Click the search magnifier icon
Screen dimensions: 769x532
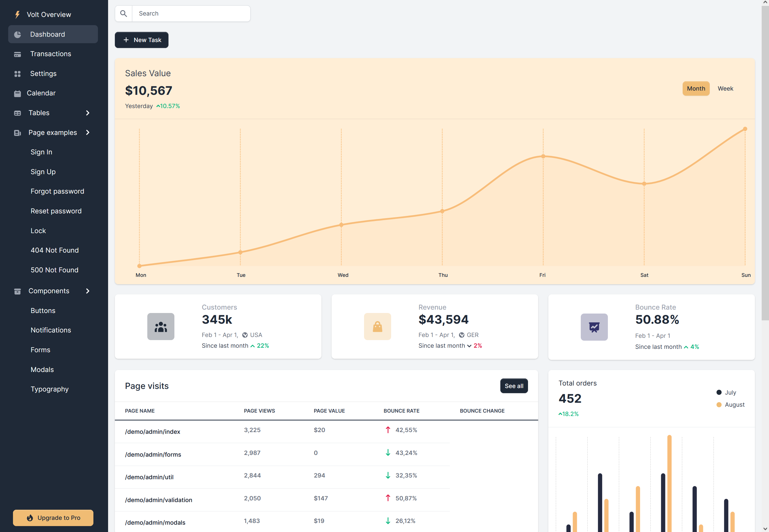click(x=124, y=14)
